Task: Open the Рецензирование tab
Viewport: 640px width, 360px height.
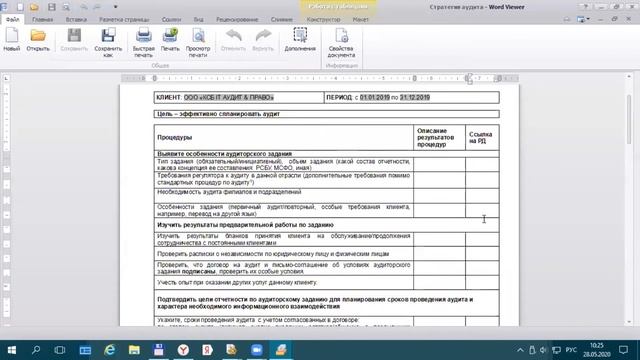Action: 237,19
